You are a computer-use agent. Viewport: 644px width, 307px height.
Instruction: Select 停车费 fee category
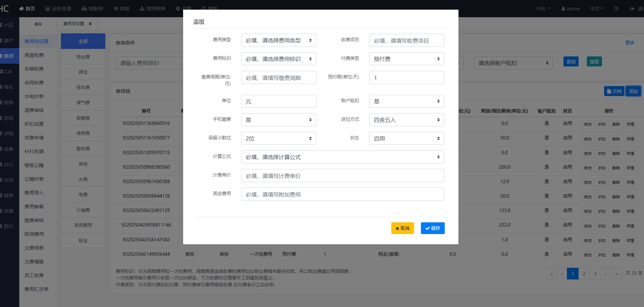83,87
